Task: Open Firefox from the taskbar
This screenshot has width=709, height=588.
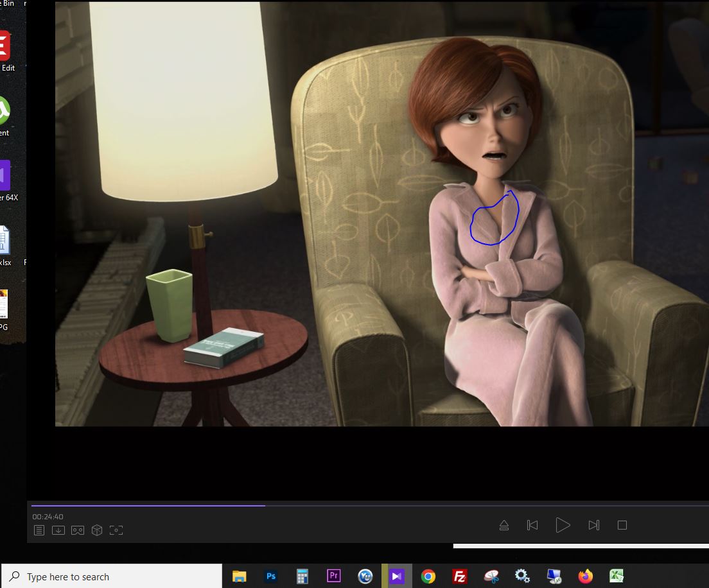Action: (585, 576)
